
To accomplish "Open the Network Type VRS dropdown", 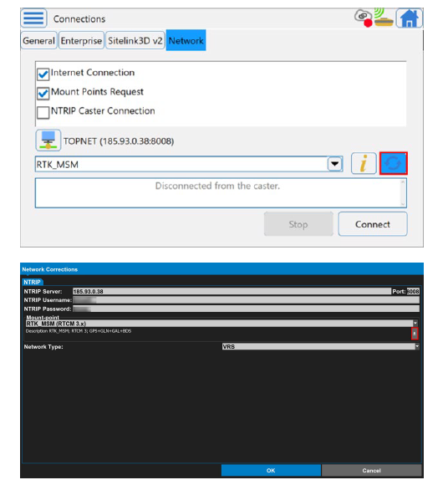I will point(320,346).
